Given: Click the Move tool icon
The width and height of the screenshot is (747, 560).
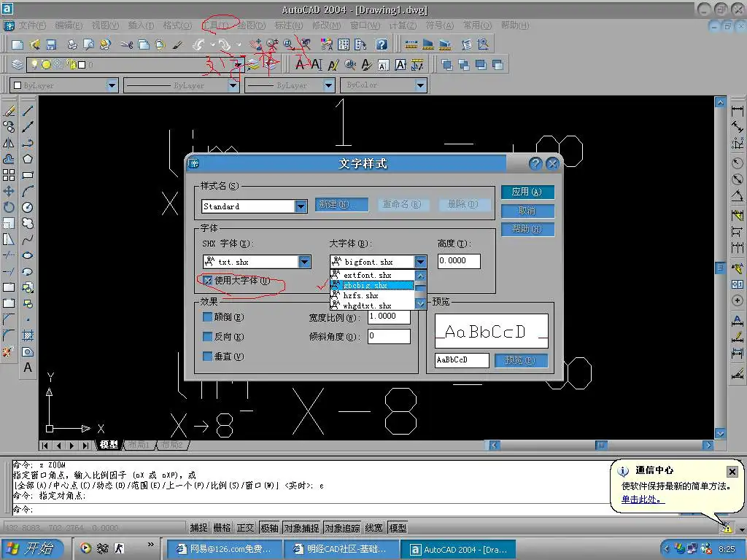Looking at the screenshot, I should 9,191.
